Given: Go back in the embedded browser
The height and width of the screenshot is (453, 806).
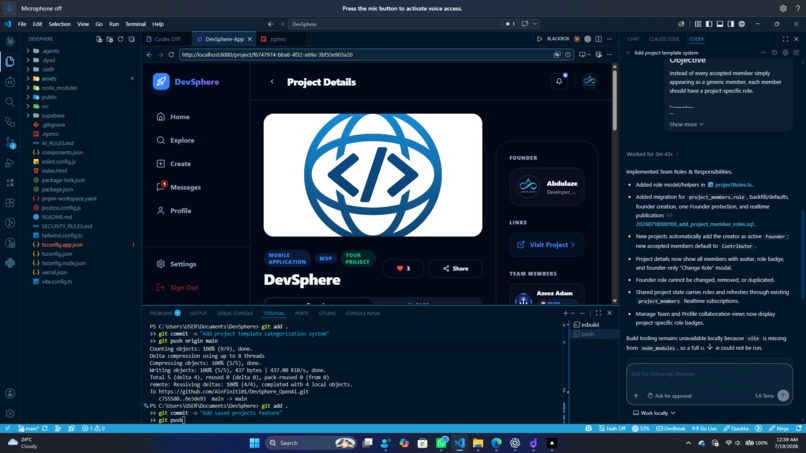Looking at the screenshot, I should pos(149,55).
